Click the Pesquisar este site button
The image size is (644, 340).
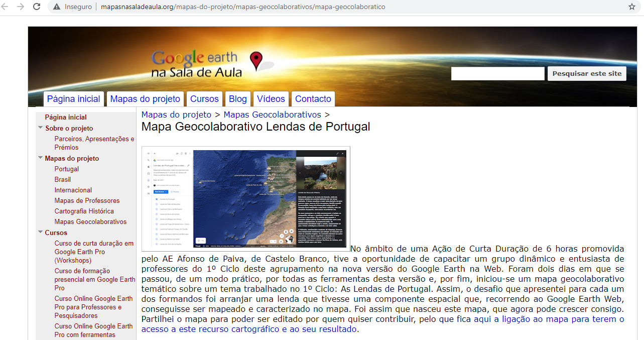click(587, 73)
